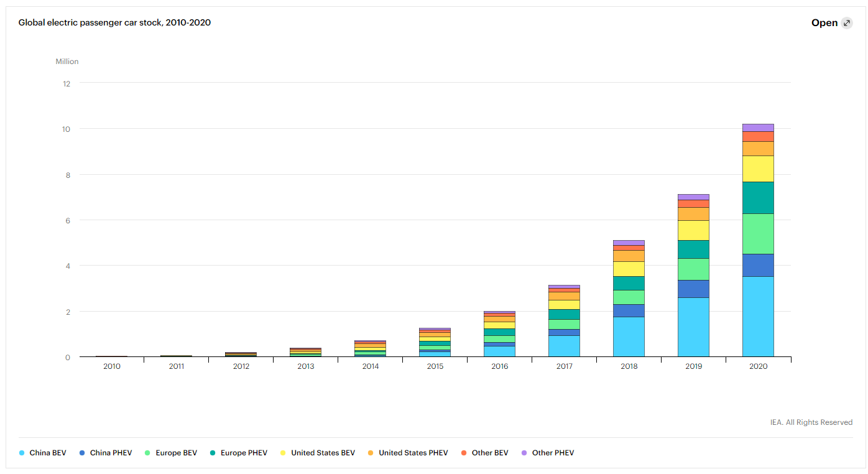
Task: Toggle Other PHEV series in legend
Action: tap(548, 453)
